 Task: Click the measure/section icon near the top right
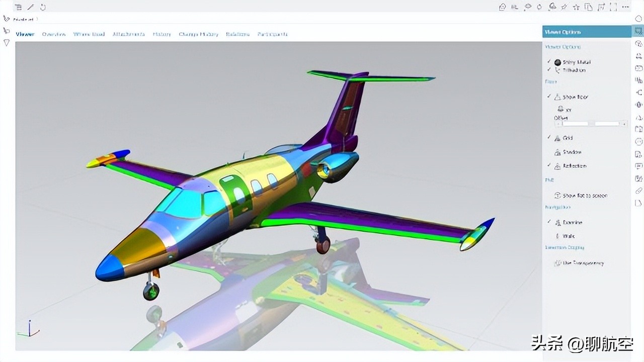point(551,7)
